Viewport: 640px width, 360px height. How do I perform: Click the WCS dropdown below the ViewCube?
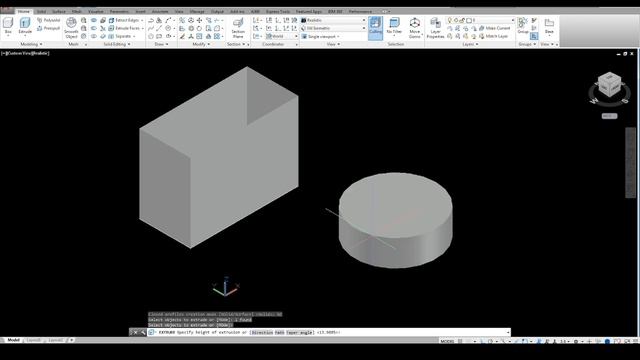609,116
